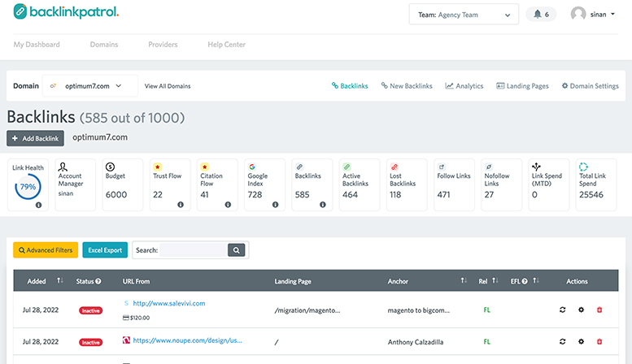This screenshot has width=632, height=364.
Task: Click the 'Anthony Calzadilla' anchor text
Action: [x=416, y=342]
